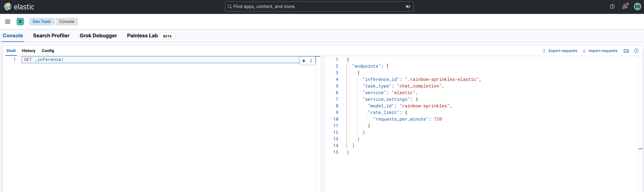
Task: Click the "elastic" service value
Action: click(x=403, y=93)
